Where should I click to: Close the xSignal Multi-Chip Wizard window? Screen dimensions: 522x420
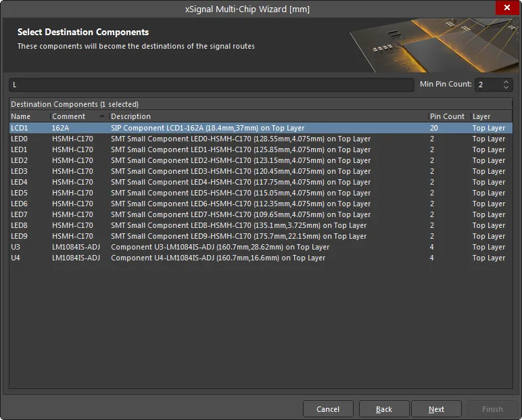506,9
